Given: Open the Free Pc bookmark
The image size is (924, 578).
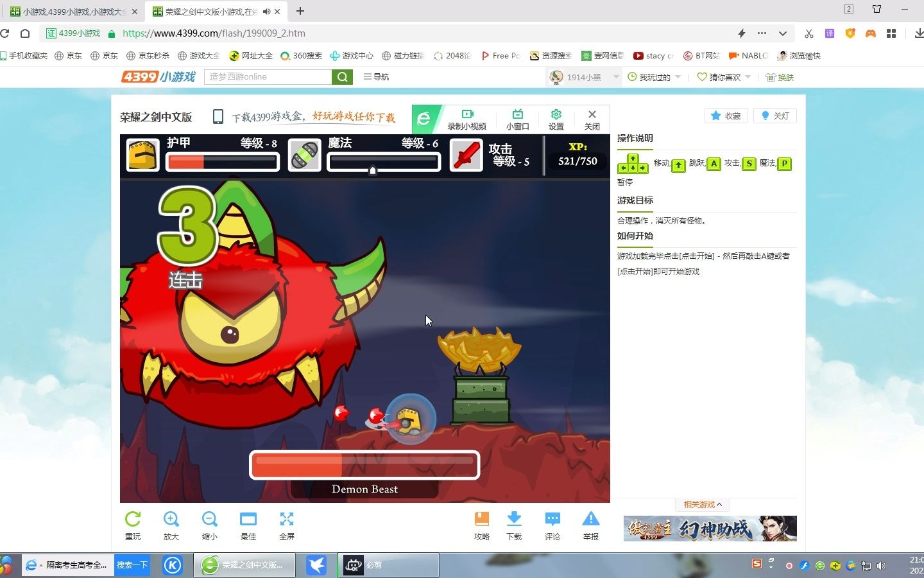Looking at the screenshot, I should [501, 56].
